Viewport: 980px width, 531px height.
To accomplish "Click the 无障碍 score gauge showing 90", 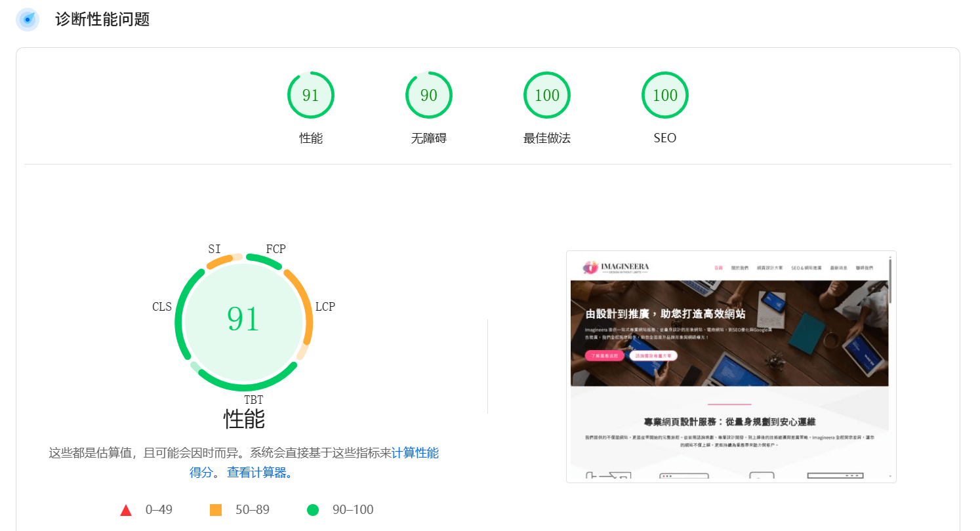I will click(x=428, y=94).
